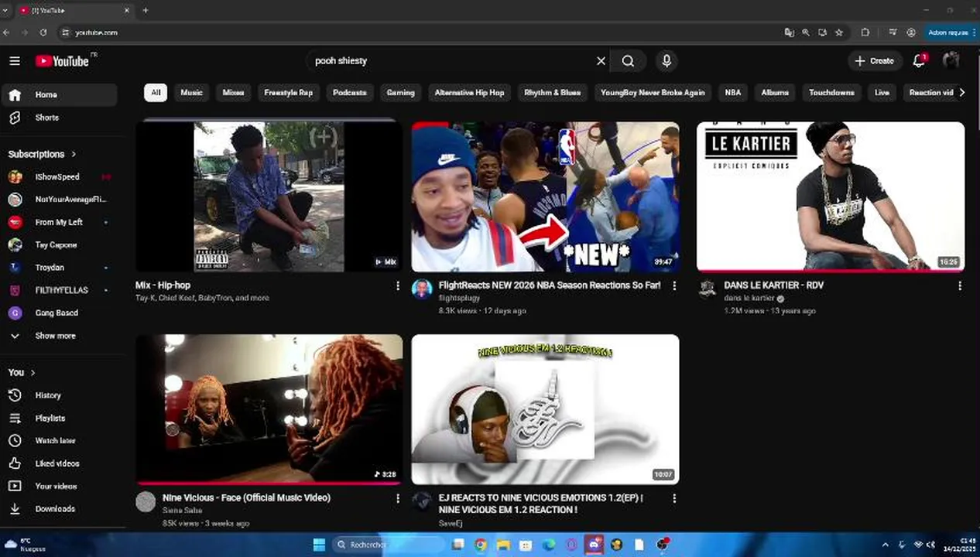Image resolution: width=980 pixels, height=557 pixels.
Task: Select the NBA filter chip
Action: tap(732, 93)
